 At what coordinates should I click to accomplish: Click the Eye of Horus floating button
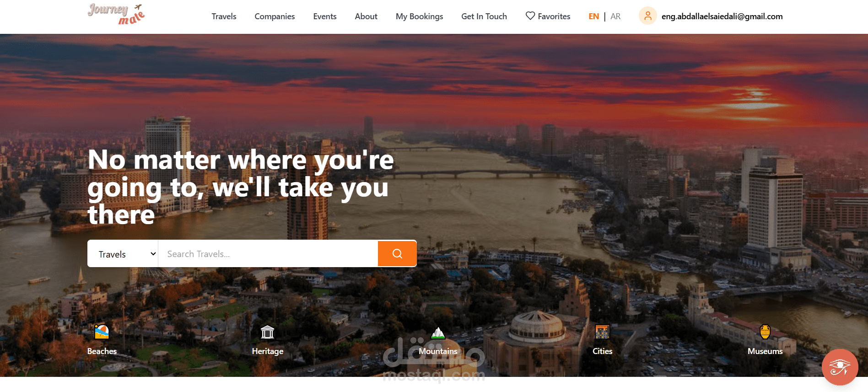(x=840, y=367)
